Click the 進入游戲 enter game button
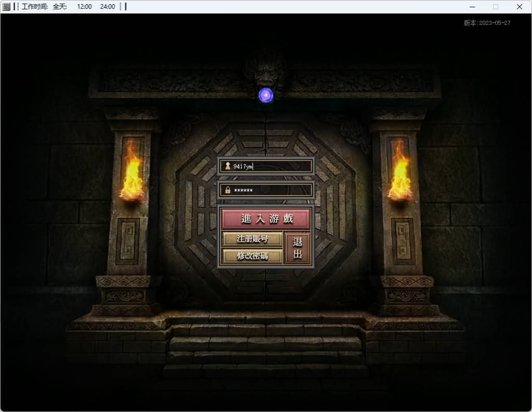The image size is (532, 412). tap(266, 219)
